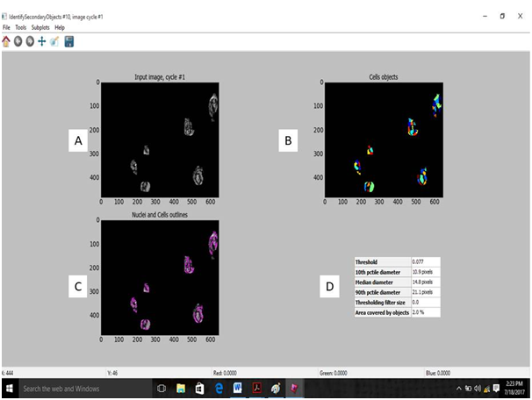Click the taskbar search box

(83, 388)
